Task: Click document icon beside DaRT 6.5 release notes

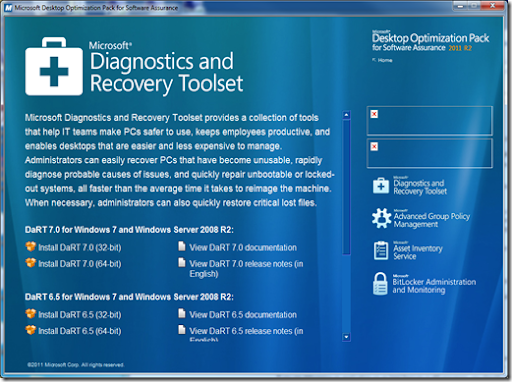Action: pos(182,330)
